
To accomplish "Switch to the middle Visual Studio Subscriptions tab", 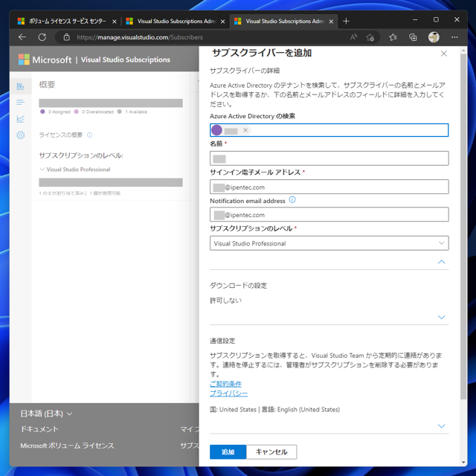I will click(x=176, y=22).
